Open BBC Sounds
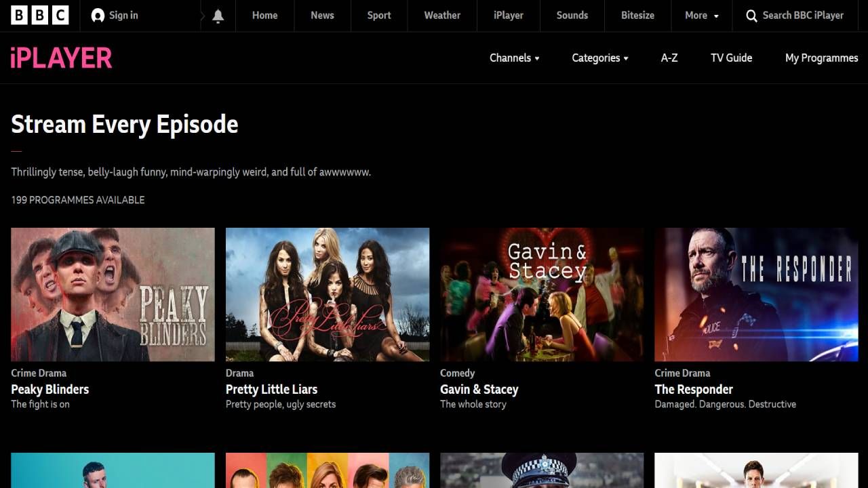 [572, 16]
